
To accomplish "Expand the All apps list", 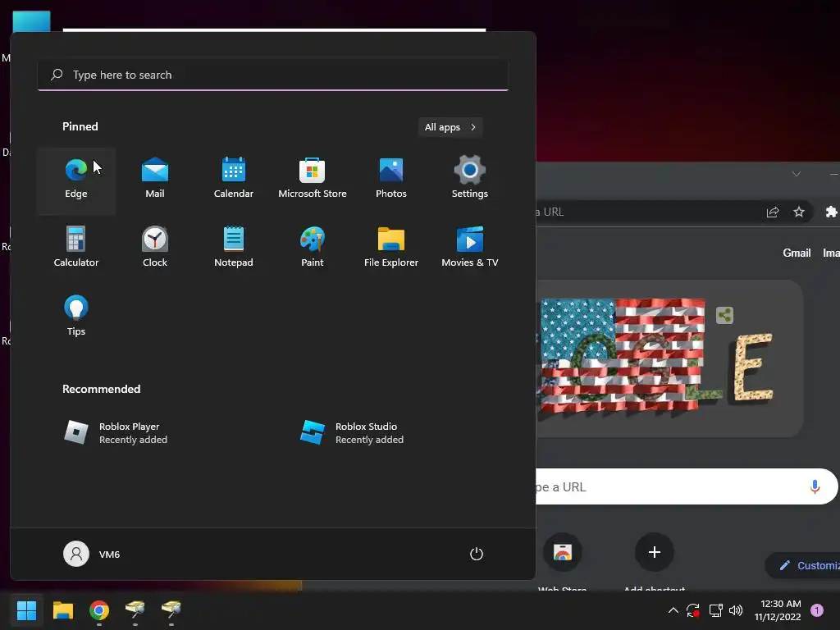I will click(x=450, y=127).
